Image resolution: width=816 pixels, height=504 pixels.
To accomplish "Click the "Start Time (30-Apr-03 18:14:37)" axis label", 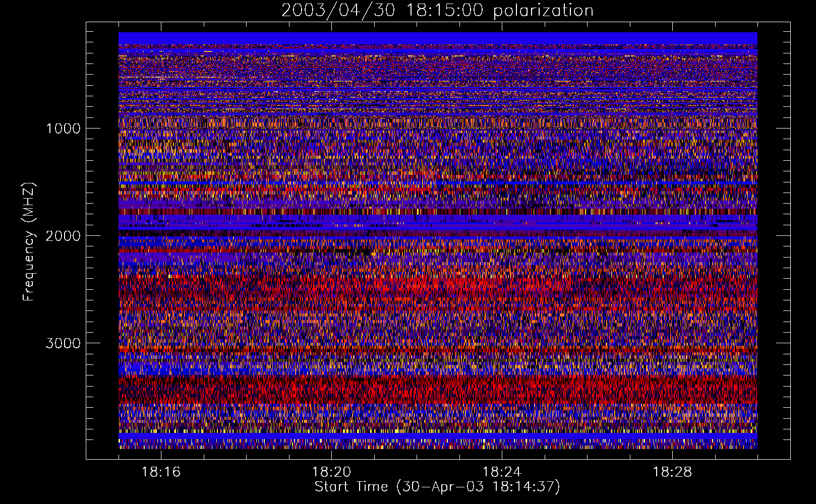I will coord(437,487).
